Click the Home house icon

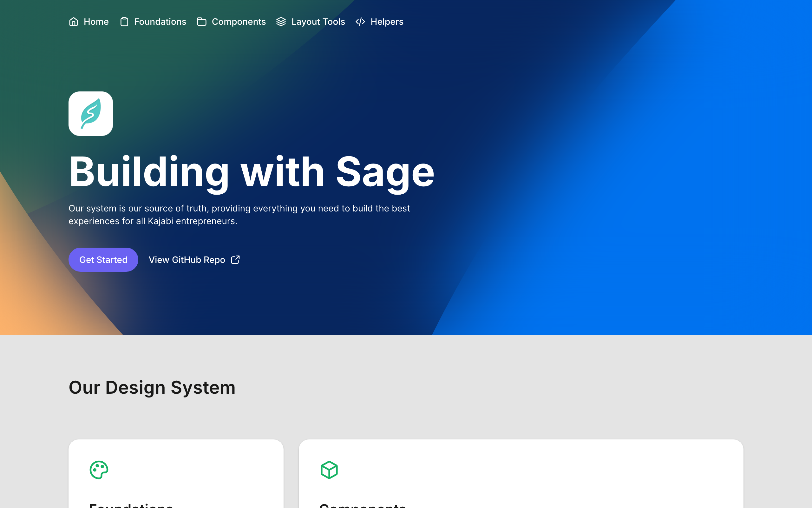[74, 22]
